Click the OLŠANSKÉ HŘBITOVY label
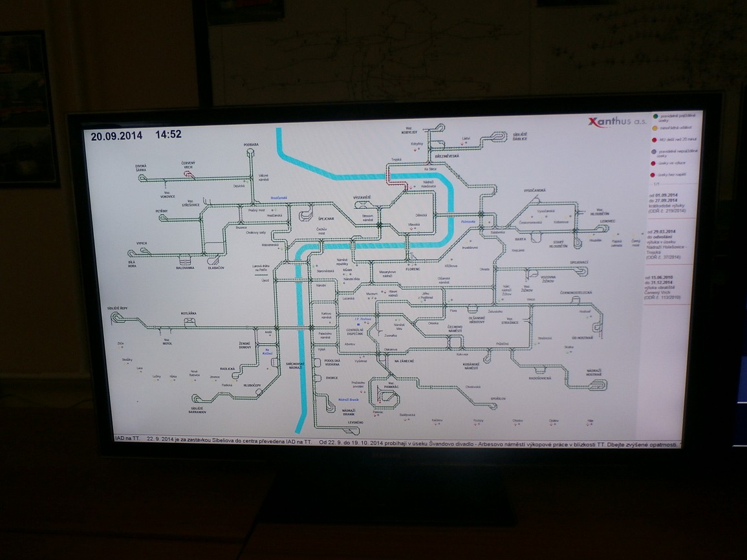The image size is (747, 560). click(477, 320)
